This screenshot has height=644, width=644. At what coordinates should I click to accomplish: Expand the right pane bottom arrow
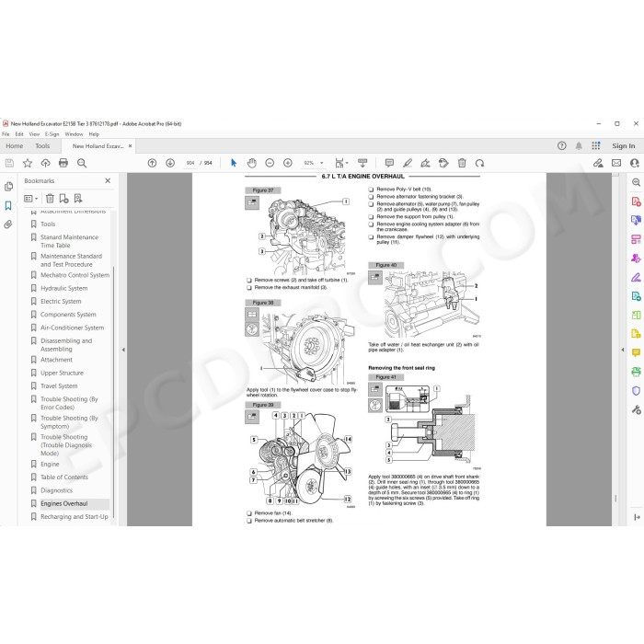[x=637, y=517]
